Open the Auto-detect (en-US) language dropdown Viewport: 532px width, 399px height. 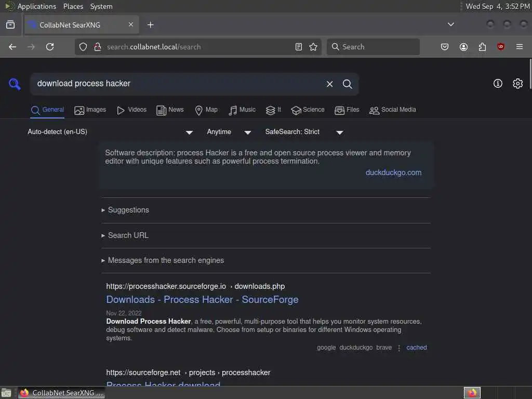coord(110,132)
